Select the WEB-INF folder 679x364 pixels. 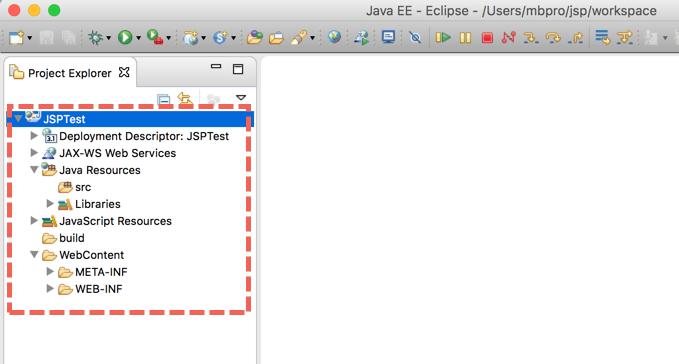98,289
